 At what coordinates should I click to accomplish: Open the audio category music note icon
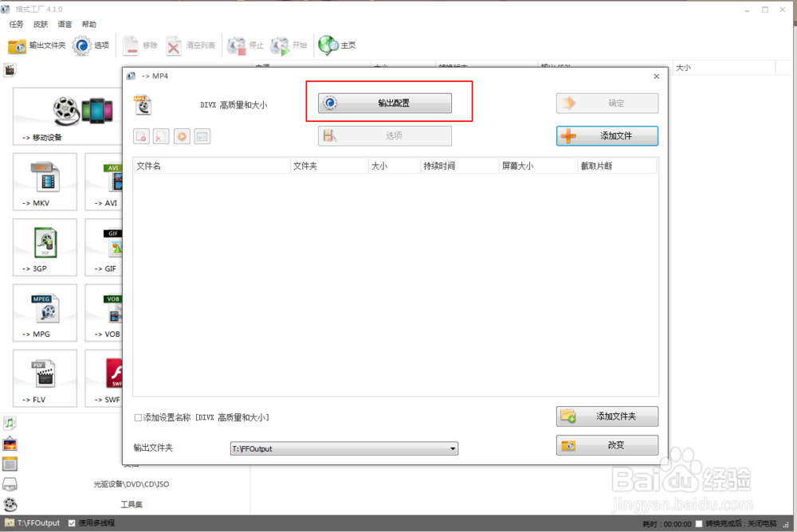[10, 423]
